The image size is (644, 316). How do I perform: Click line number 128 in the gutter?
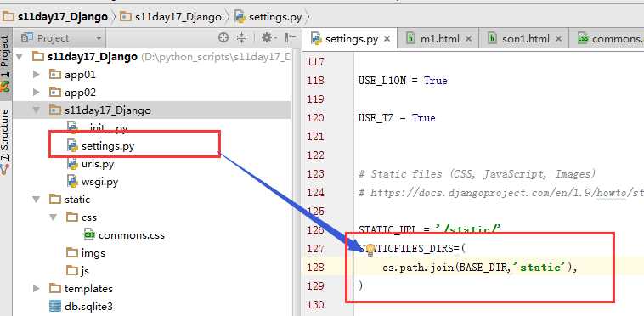(315, 268)
